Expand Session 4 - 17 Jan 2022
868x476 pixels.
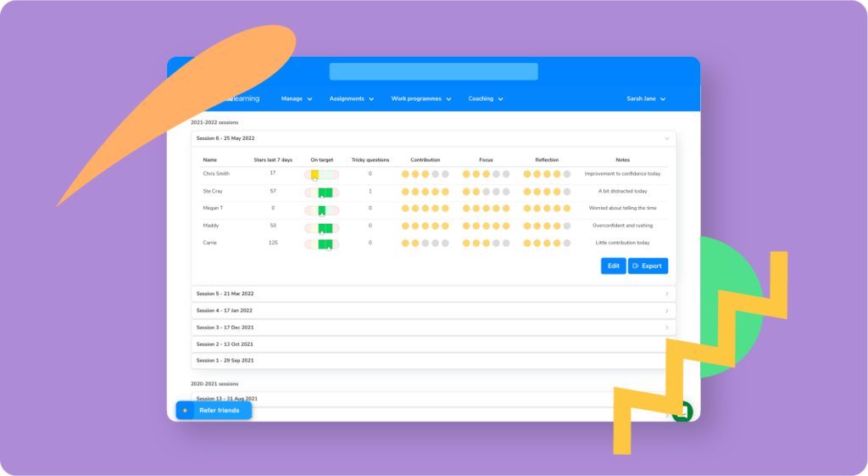(x=666, y=311)
